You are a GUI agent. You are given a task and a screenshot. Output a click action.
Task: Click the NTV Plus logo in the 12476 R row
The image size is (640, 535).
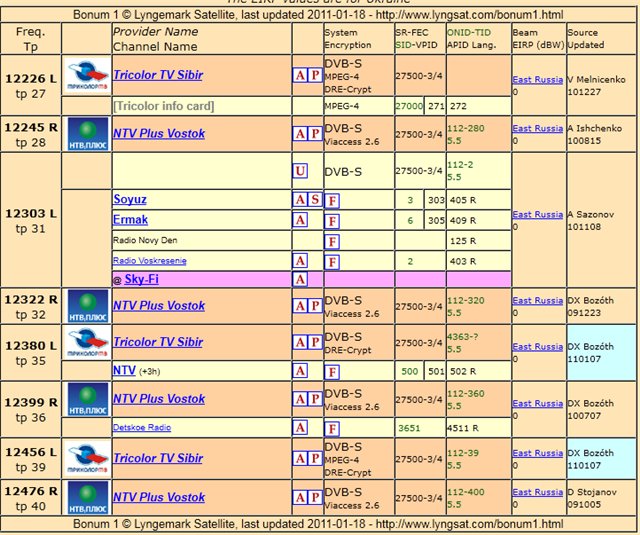point(88,497)
